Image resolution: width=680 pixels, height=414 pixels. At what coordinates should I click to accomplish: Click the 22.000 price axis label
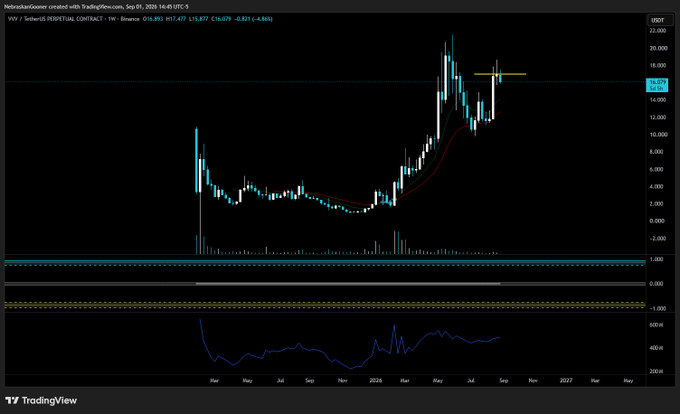658,31
